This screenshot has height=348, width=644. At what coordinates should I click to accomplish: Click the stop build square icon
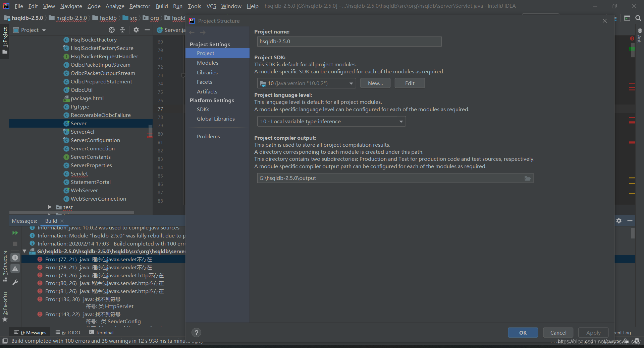[x=15, y=244]
